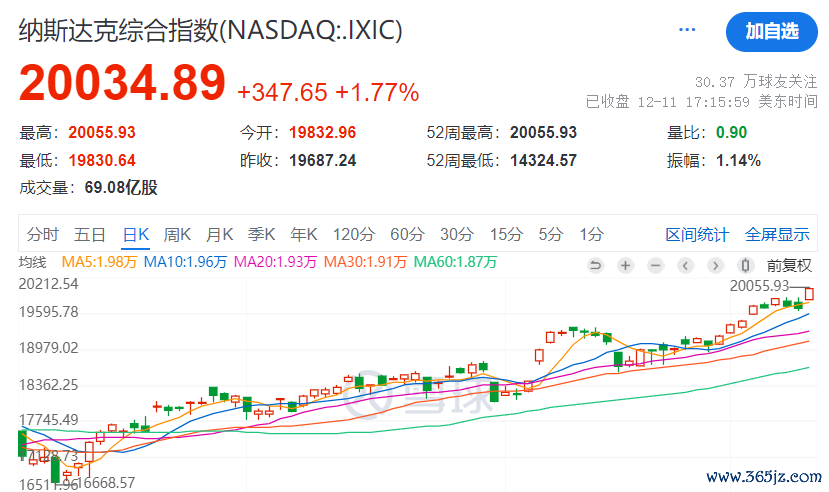Move chart right with the right chevron icon
This screenshot has height=492, width=829.
(716, 265)
